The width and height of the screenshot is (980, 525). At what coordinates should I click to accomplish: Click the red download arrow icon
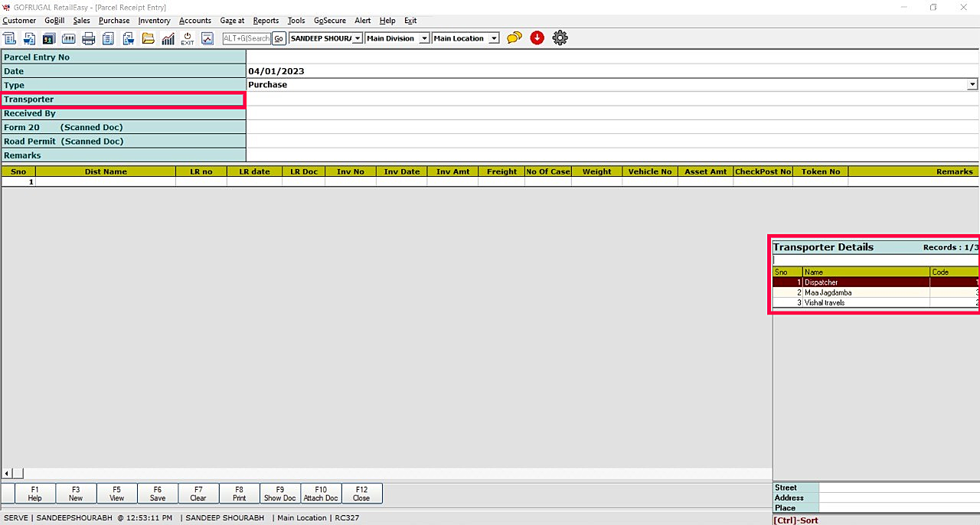pos(537,37)
